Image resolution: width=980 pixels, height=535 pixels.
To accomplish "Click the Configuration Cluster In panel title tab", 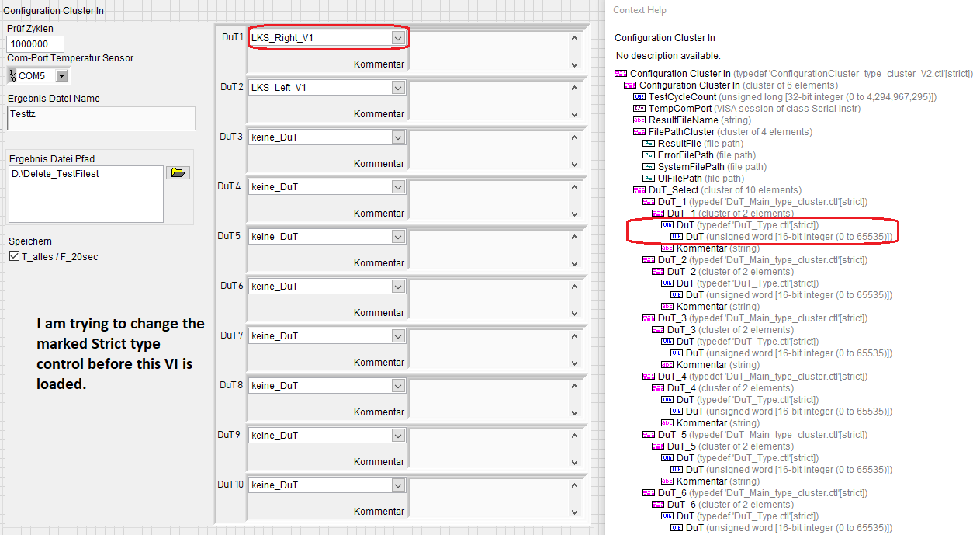I will click(x=53, y=10).
